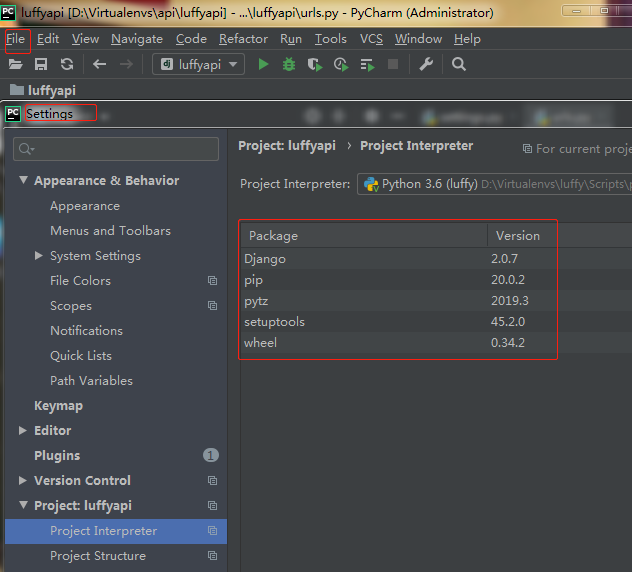The image size is (632, 572).
Task: Open the Window menu
Action: (x=418, y=39)
